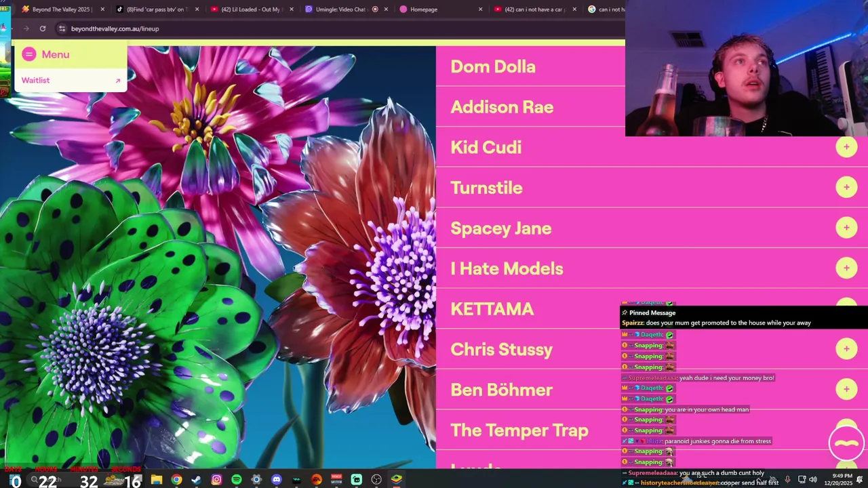868x488 pixels.
Task: Open the network tray icon
Action: [802, 480]
